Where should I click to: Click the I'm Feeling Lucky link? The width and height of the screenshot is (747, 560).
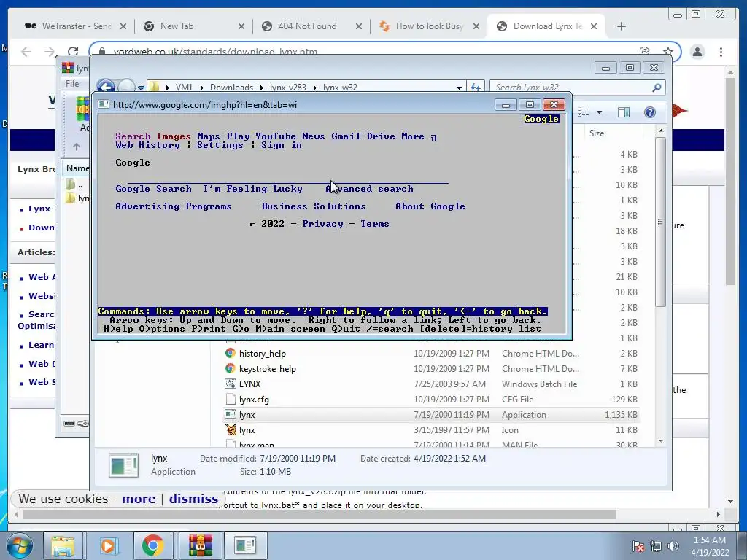tap(252, 189)
